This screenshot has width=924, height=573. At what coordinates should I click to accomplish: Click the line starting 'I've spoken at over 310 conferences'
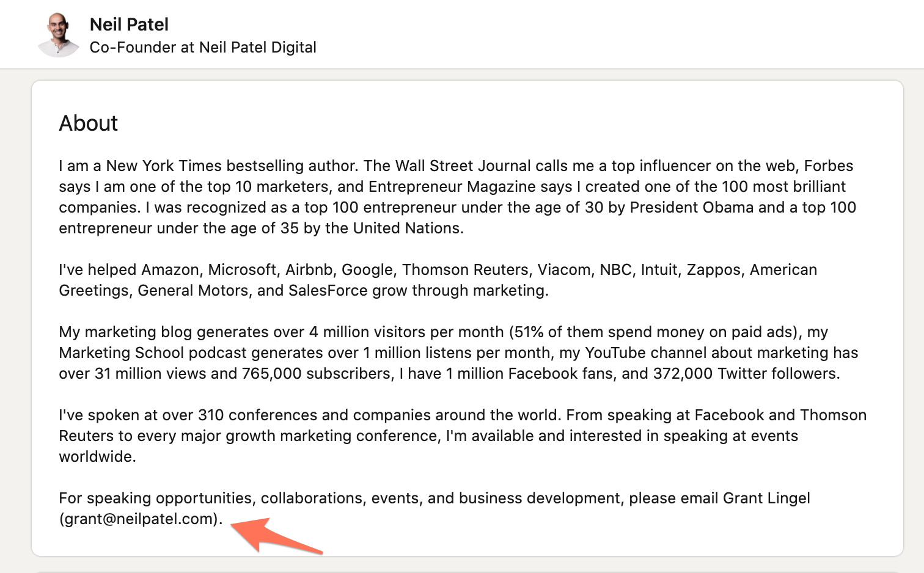(463, 415)
